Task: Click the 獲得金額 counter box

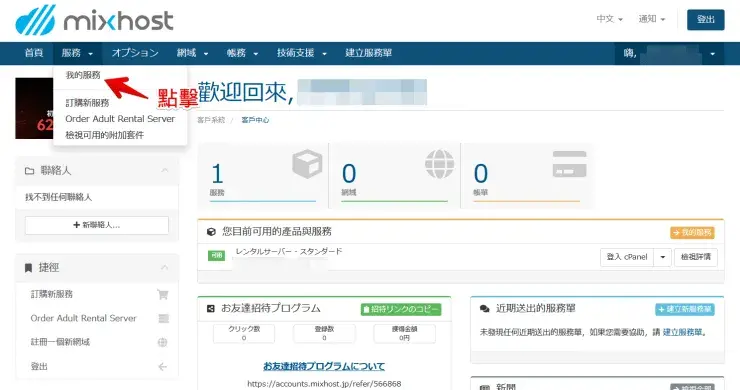Action: pyautogui.click(x=404, y=333)
